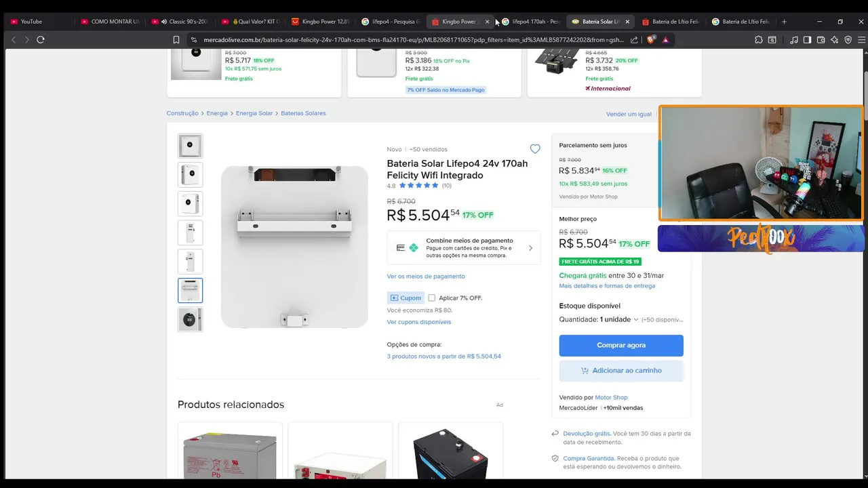Open the Brave Shields lion icon
This screenshot has width=868, height=488.
click(652, 39)
